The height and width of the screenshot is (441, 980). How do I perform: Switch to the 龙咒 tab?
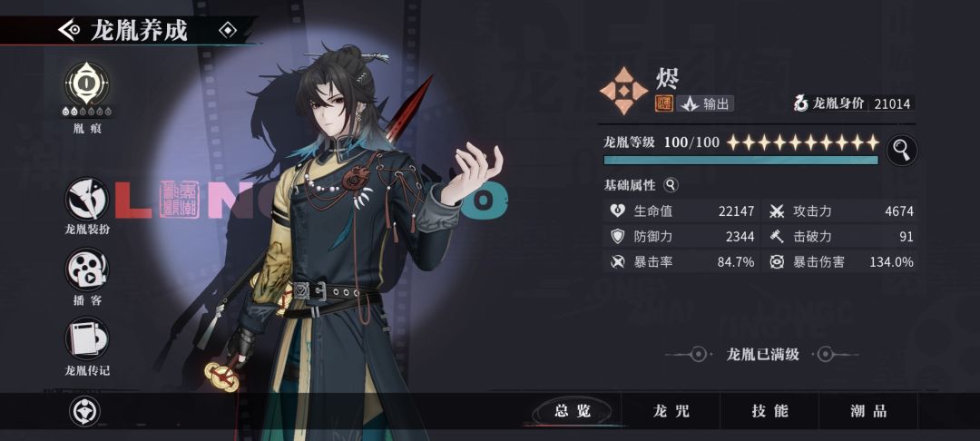click(x=671, y=411)
